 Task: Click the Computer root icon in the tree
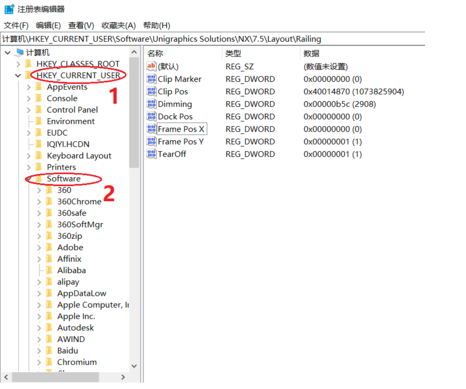20,52
